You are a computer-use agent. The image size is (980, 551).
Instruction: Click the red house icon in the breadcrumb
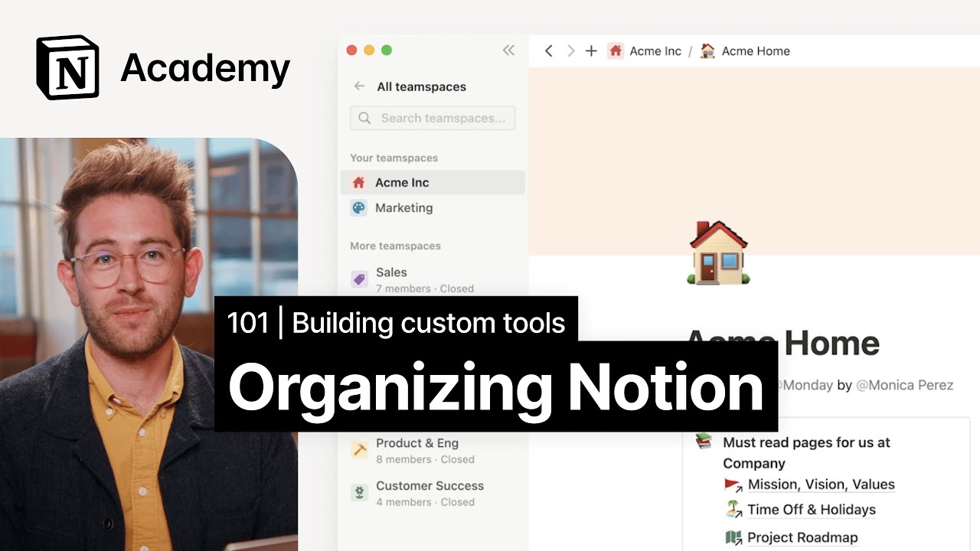[616, 51]
